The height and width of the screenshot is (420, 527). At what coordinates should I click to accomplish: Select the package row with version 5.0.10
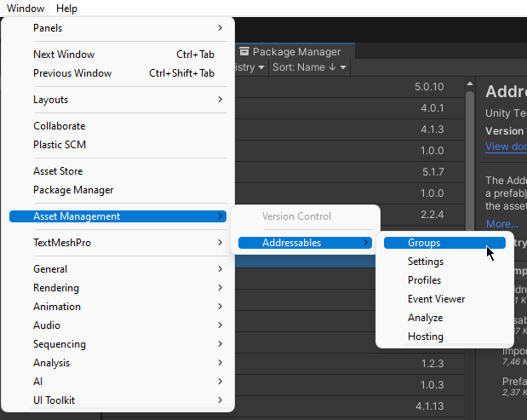[350, 87]
